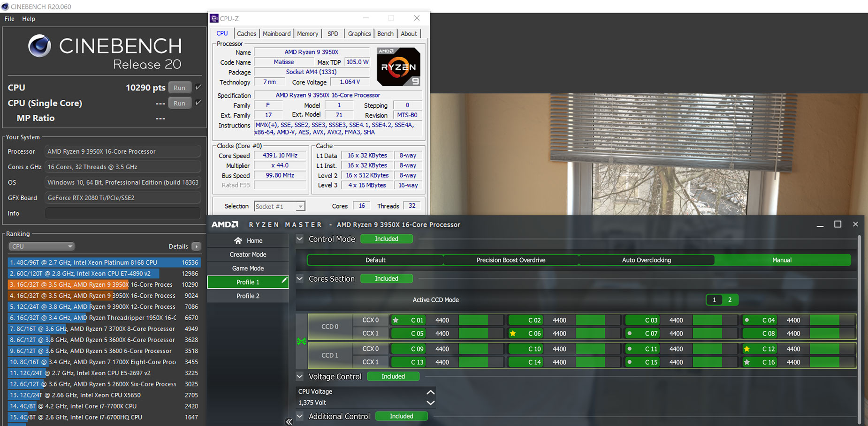The image size is (868, 426).
Task: Toggle the Control Mode Included switch
Action: [x=387, y=239]
